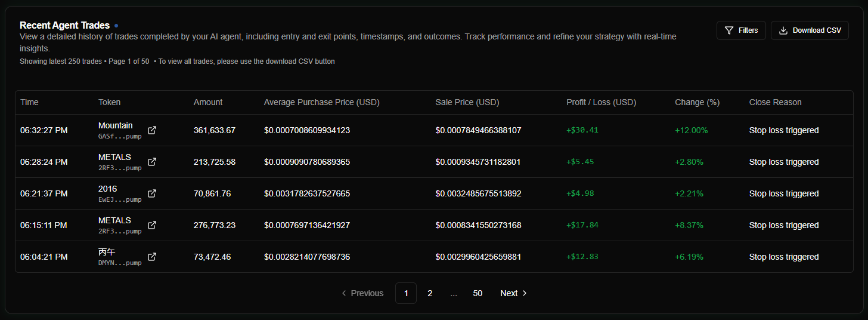The height and width of the screenshot is (320, 868).
Task: Click the Close Reason column header
Action: (x=775, y=102)
